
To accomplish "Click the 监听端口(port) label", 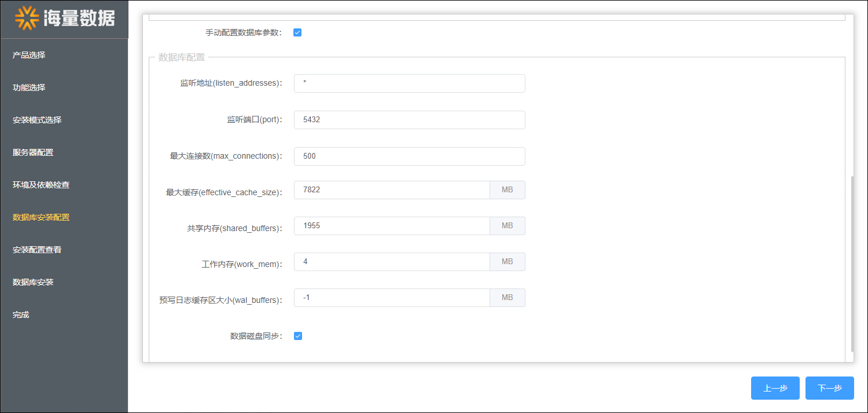I will [255, 120].
